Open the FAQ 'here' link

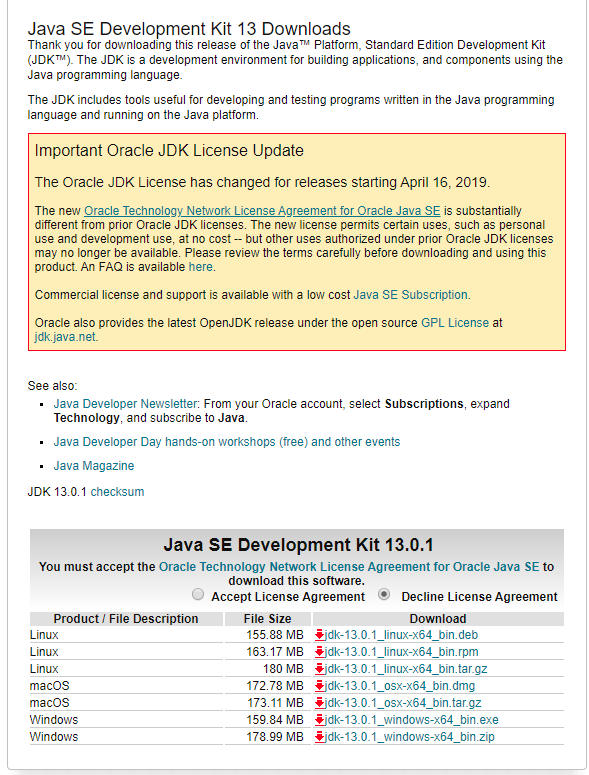[x=201, y=267]
